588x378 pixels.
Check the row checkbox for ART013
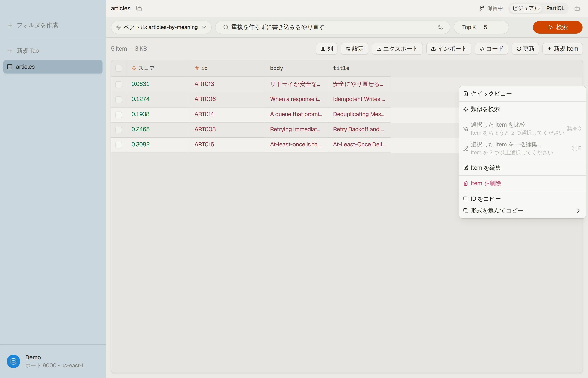[x=118, y=84]
